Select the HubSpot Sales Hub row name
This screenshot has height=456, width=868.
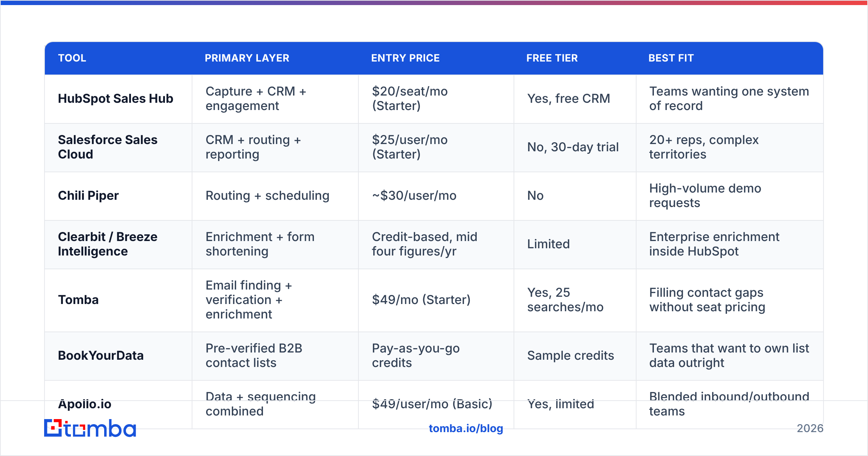pyautogui.click(x=116, y=99)
